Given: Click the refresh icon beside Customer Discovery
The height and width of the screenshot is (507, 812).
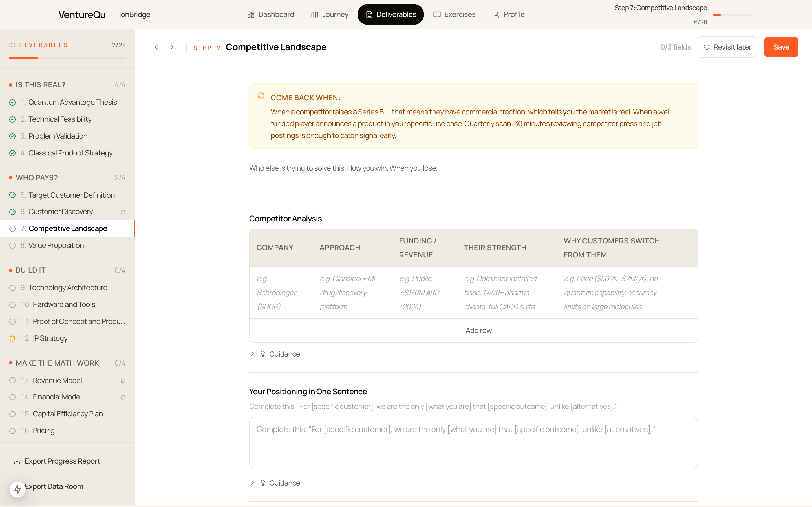Looking at the screenshot, I should click(123, 212).
